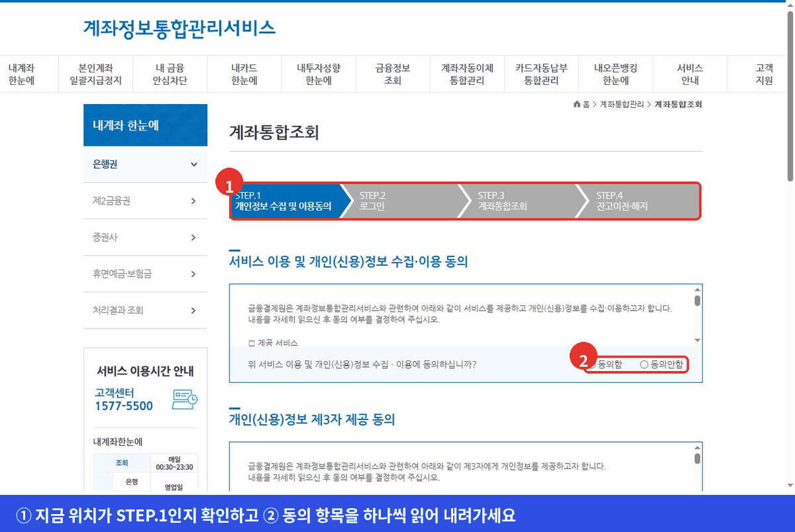Image resolution: width=795 pixels, height=532 pixels.
Task: Collapse the 은행권 sidebar section
Action: coord(145,164)
